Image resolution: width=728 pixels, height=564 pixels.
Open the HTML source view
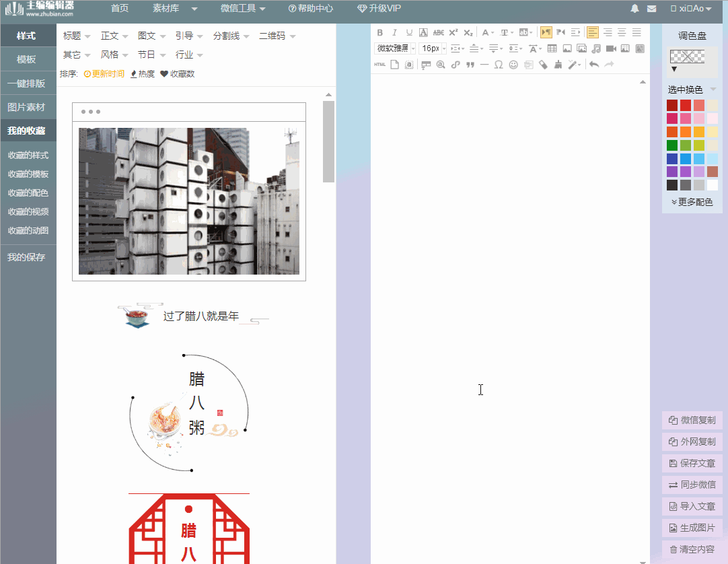(379, 65)
